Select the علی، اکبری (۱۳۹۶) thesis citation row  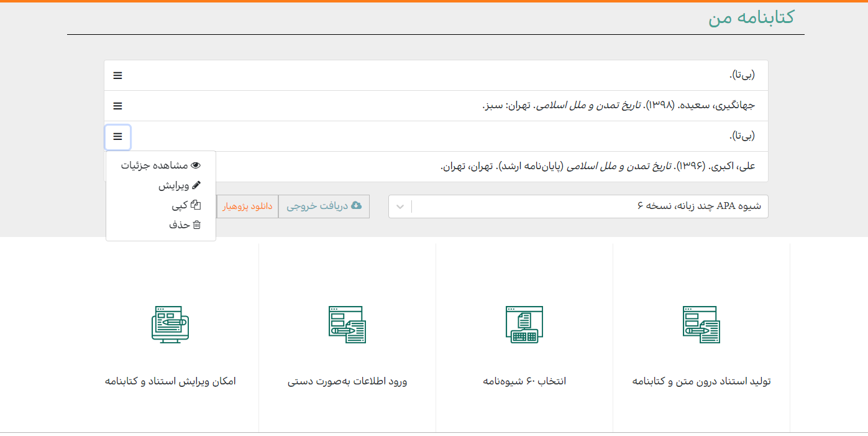(598, 167)
